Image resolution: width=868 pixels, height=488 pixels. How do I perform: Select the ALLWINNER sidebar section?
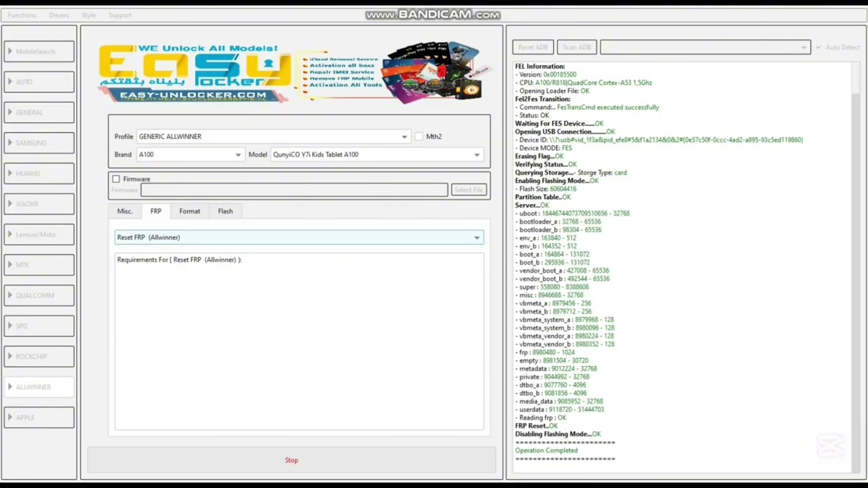(39, 387)
